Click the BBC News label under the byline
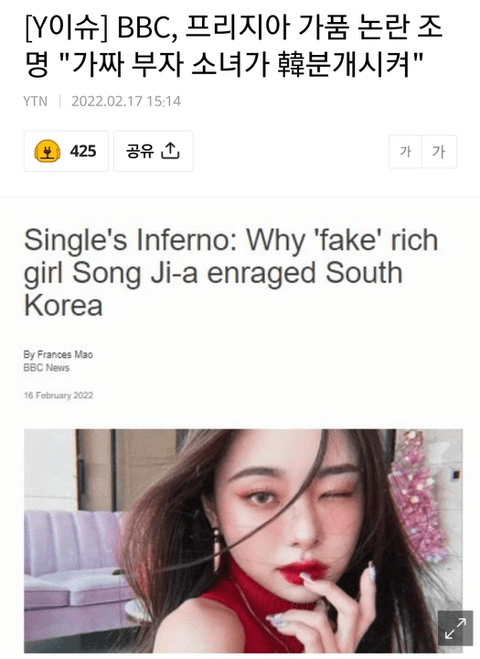Screen dimensions: 480x659 pyautogui.click(x=47, y=368)
